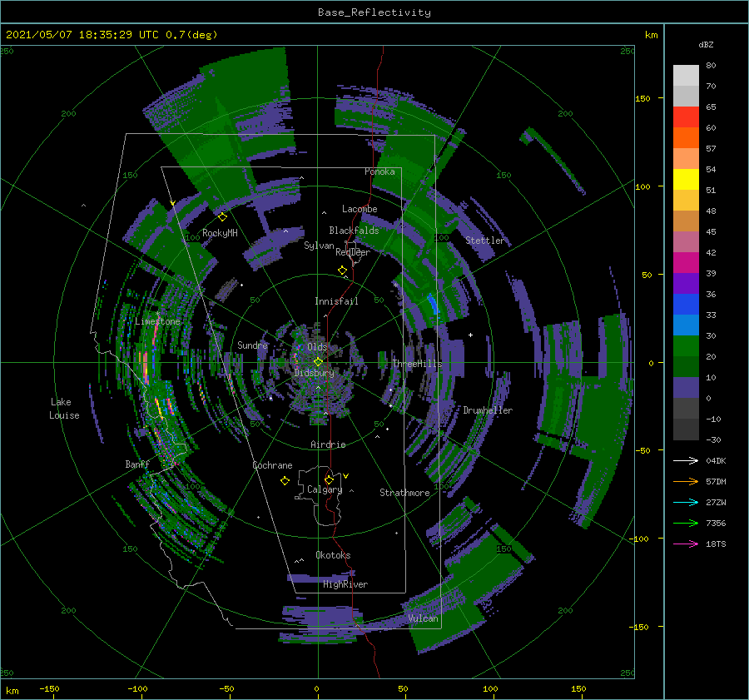Click the white 04DK arrow in legend

click(686, 460)
